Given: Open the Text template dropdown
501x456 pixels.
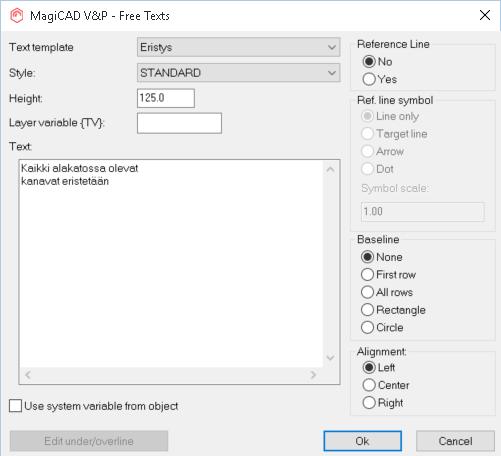Looking at the screenshot, I should [238, 47].
